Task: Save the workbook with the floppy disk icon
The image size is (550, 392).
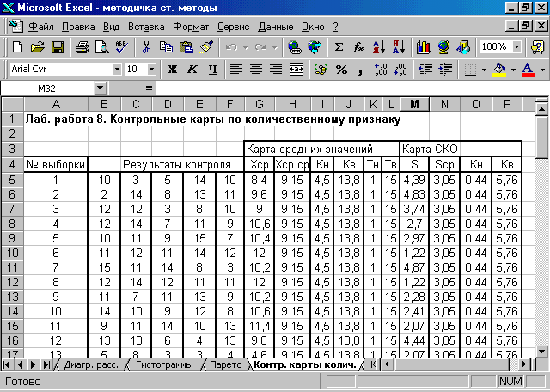Action: point(58,46)
